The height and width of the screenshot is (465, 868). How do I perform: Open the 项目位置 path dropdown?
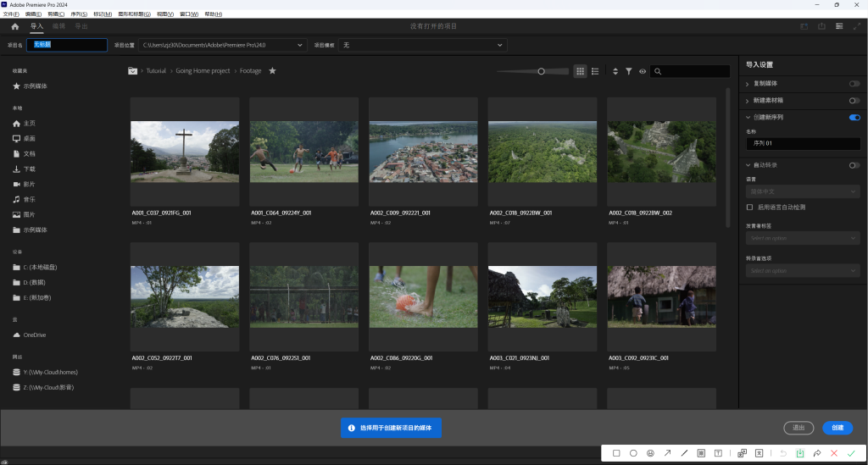(x=299, y=45)
